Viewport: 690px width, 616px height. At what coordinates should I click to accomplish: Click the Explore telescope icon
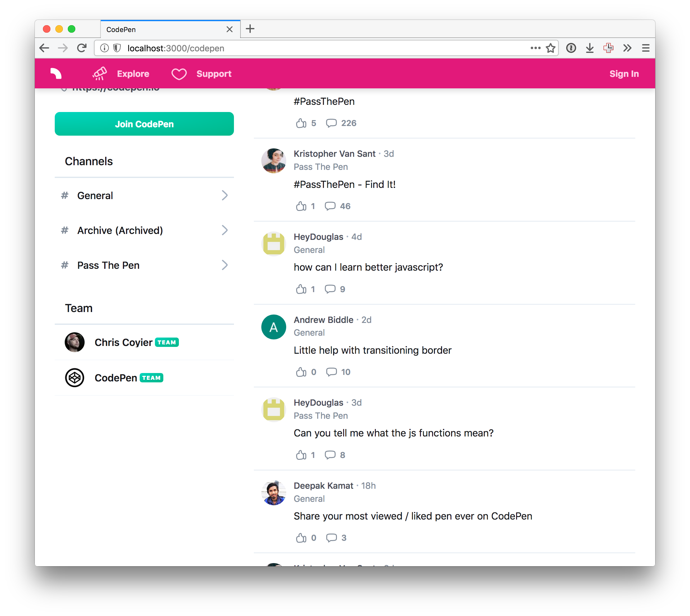pos(100,73)
